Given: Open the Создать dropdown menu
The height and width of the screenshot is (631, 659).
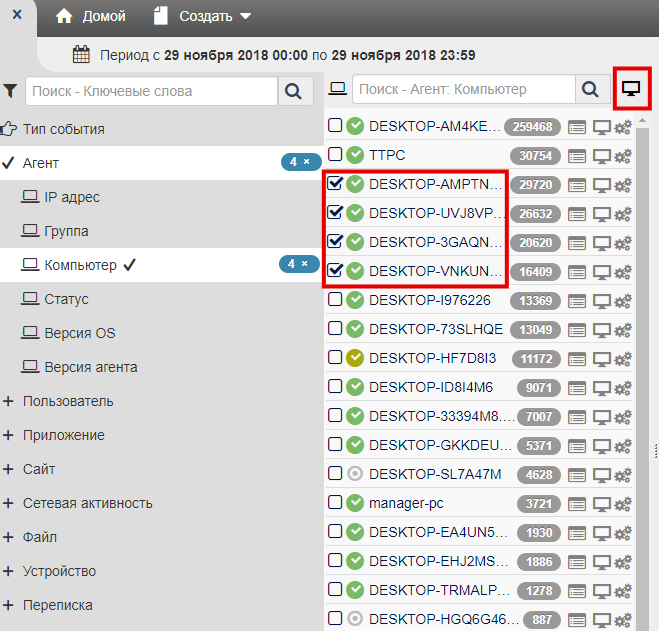Looking at the screenshot, I should 203,16.
